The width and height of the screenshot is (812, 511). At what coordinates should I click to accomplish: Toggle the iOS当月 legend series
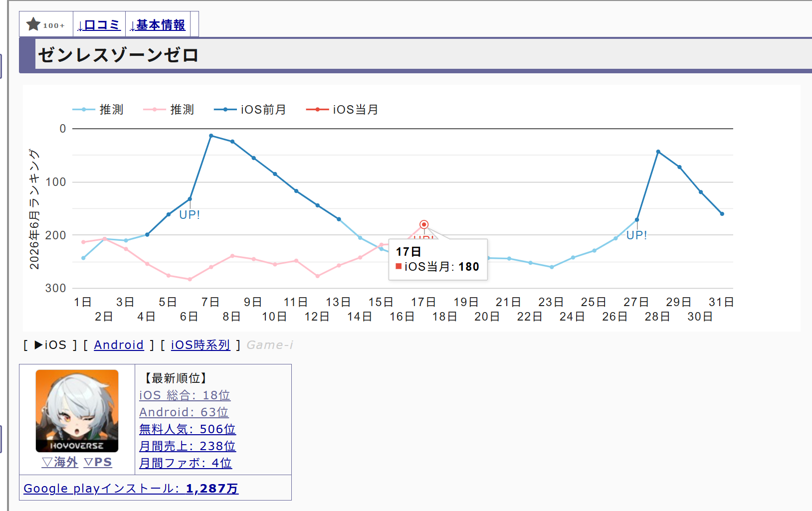click(x=342, y=110)
